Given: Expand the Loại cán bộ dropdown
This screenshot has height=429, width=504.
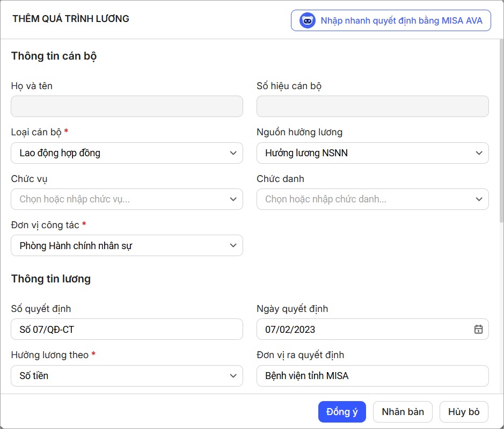Looking at the screenshot, I should pyautogui.click(x=233, y=153).
